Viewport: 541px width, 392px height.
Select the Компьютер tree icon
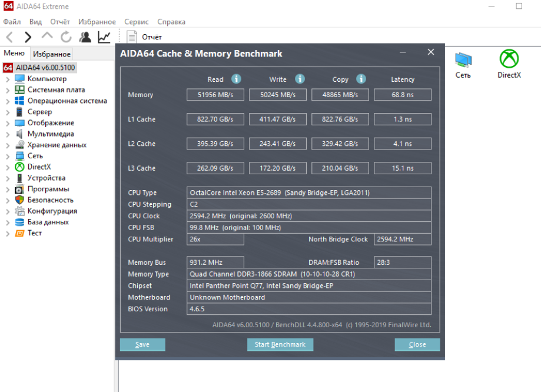click(x=19, y=79)
